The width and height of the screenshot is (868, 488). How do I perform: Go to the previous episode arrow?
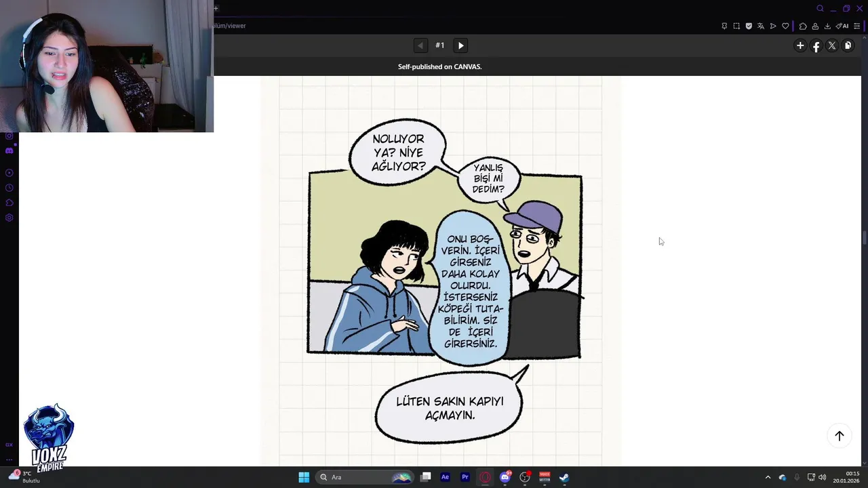420,45
